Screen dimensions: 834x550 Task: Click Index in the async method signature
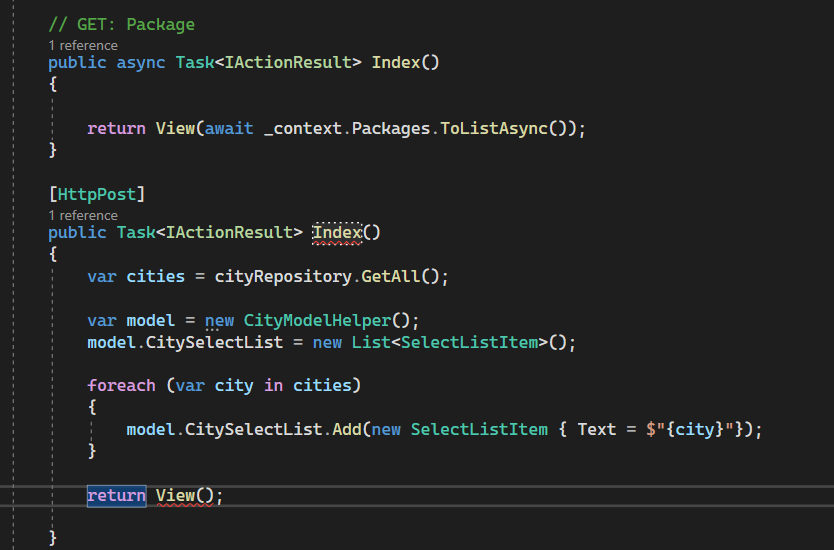tap(396, 63)
